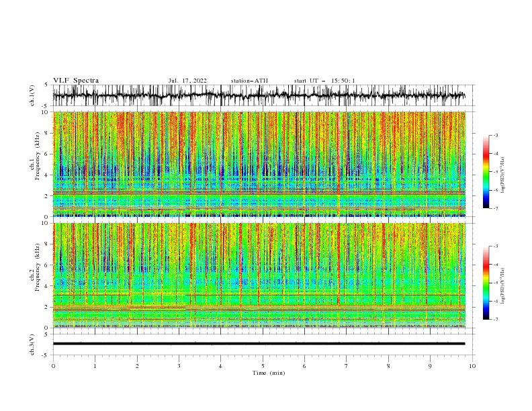Click the ch.1 color scale bar

click(x=486, y=172)
